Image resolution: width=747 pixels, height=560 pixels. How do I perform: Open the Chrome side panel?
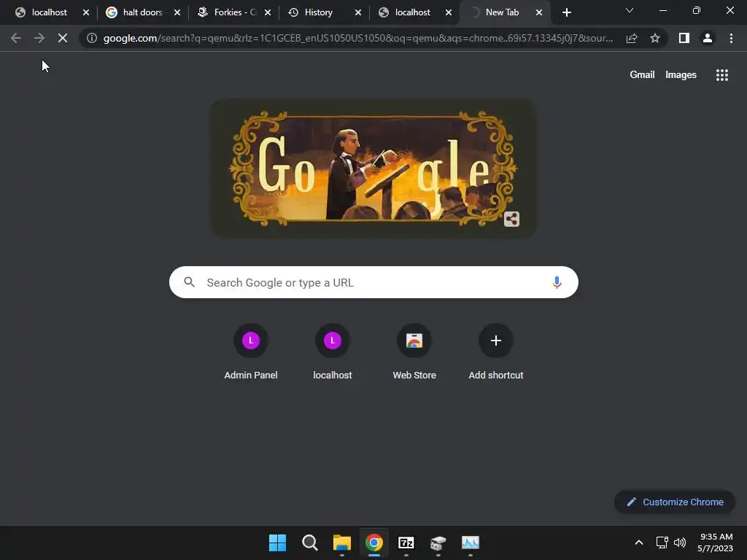[684, 38]
